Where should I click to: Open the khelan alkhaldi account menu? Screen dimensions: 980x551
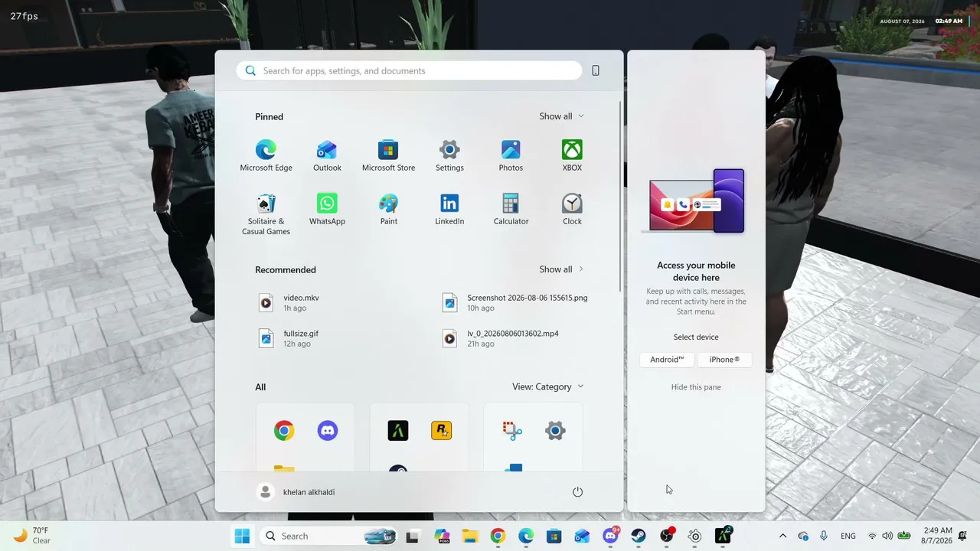[296, 492]
